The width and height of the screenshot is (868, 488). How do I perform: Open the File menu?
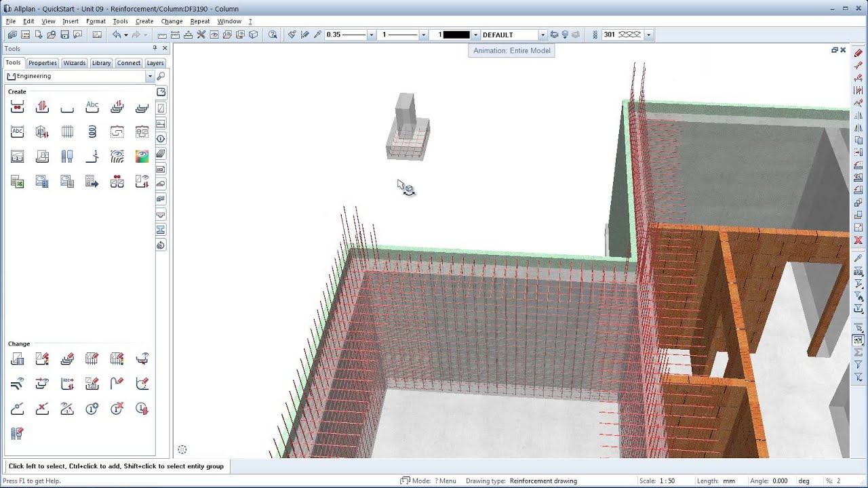10,21
